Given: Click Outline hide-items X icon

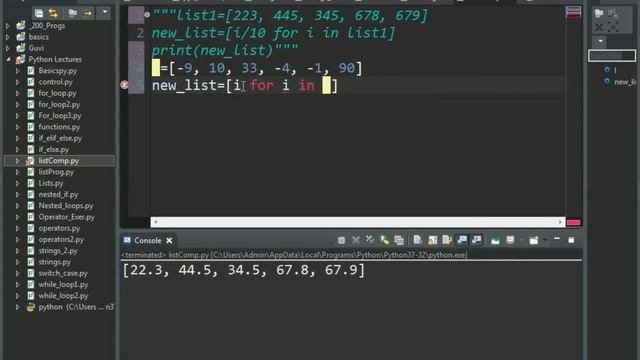Looking at the screenshot, I should coord(599,27).
